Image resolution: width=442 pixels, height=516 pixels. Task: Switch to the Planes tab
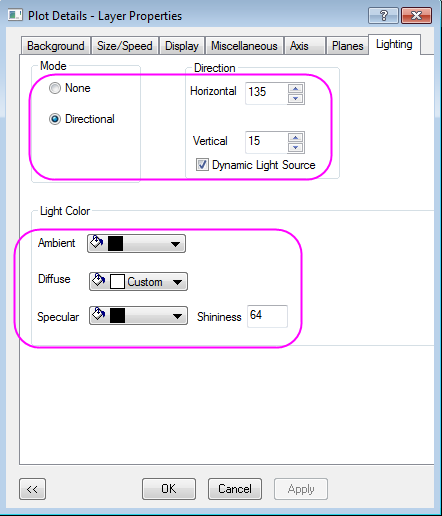click(x=347, y=46)
